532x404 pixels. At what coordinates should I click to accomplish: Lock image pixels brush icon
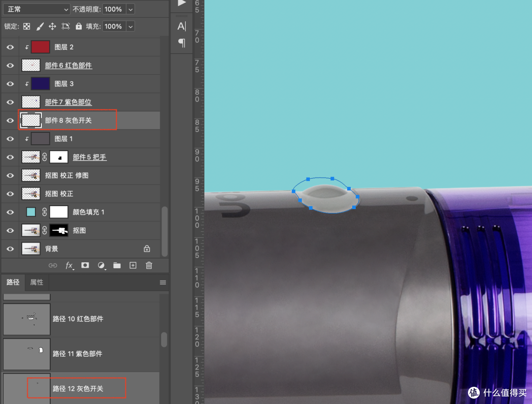pyautogui.click(x=40, y=27)
